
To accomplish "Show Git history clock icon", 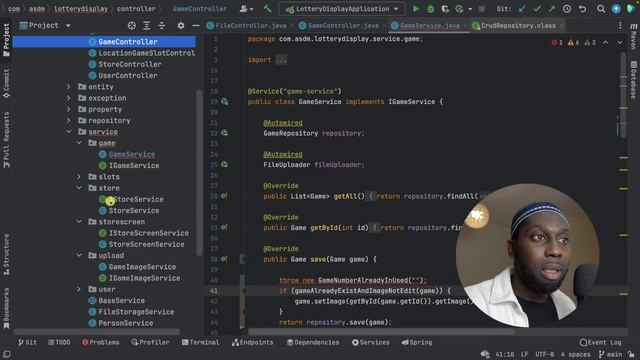I will coord(567,9).
